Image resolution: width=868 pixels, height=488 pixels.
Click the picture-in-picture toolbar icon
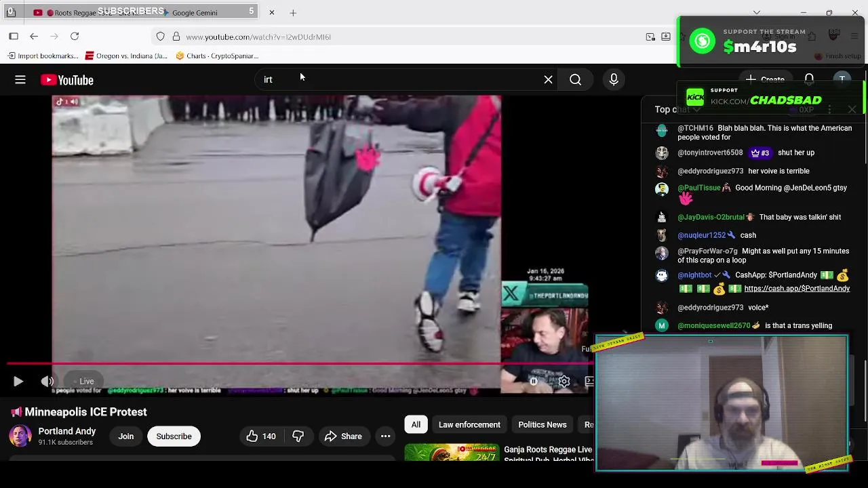(650, 37)
